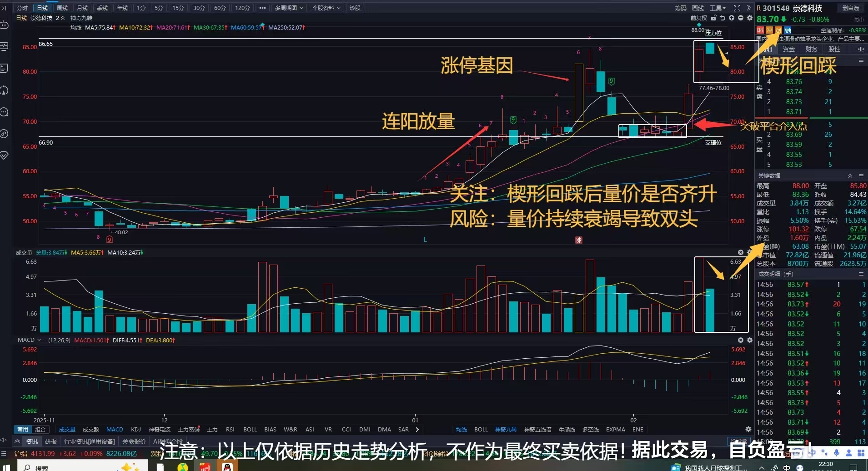Collapse chart overlay count next to 崇德科技 2
This screenshot has height=471, width=868.
click(x=63, y=18)
